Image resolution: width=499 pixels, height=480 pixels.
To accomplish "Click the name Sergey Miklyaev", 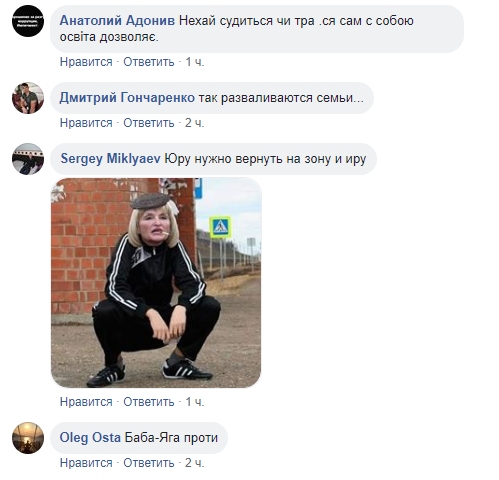I will [110, 159].
